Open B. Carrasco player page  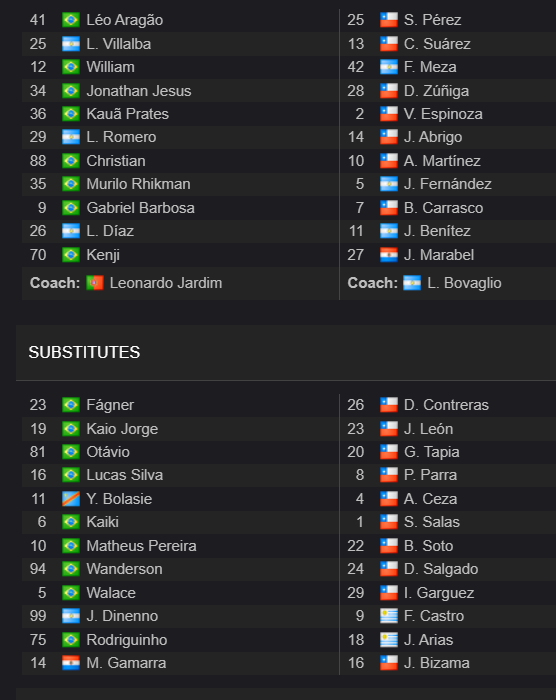(x=443, y=208)
